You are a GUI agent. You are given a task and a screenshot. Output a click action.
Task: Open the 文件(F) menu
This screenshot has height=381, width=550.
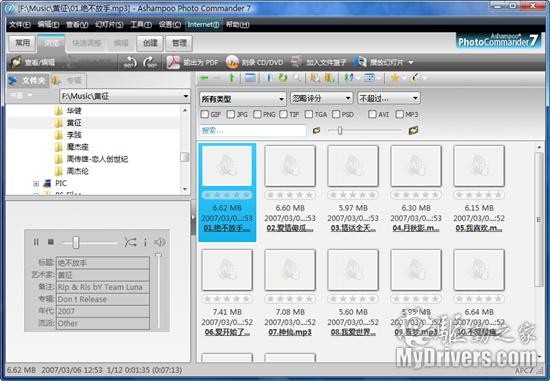point(20,25)
